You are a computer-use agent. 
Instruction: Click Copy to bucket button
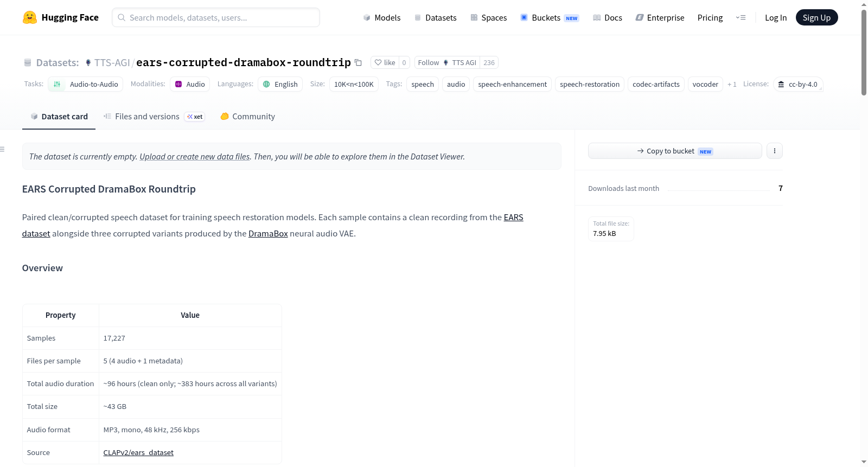pos(675,151)
